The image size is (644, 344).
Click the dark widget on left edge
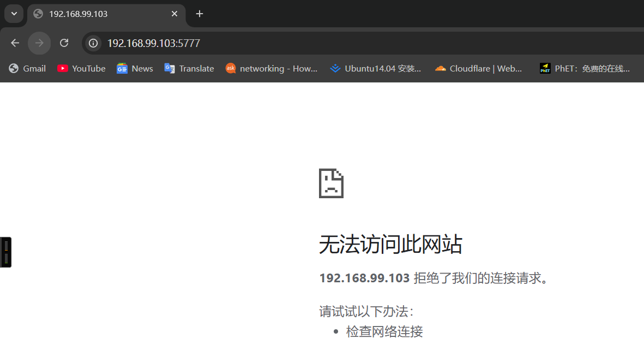pos(6,252)
